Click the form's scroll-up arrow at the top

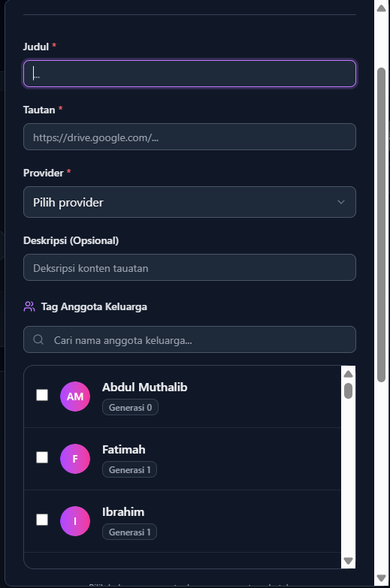click(x=382, y=8)
